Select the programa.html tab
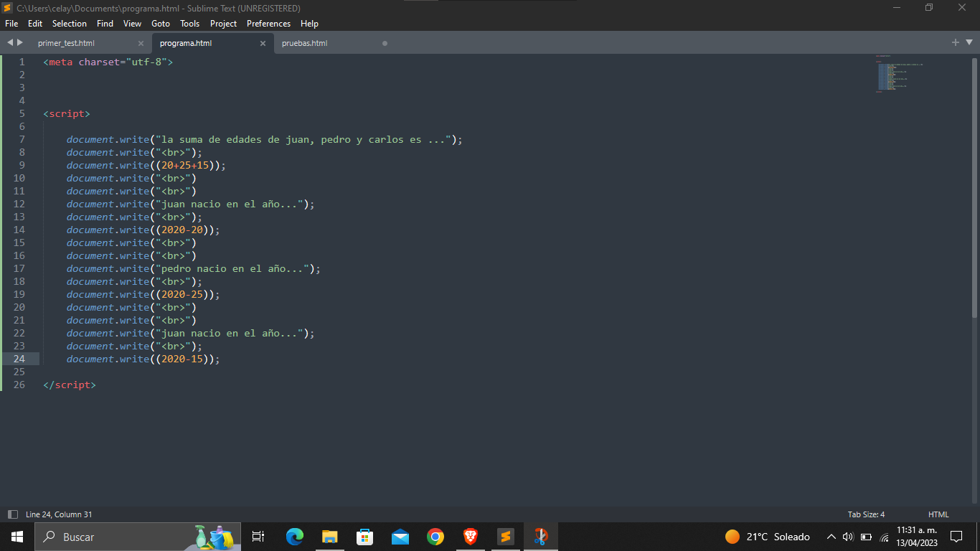This screenshot has height=551, width=980. tap(186, 43)
